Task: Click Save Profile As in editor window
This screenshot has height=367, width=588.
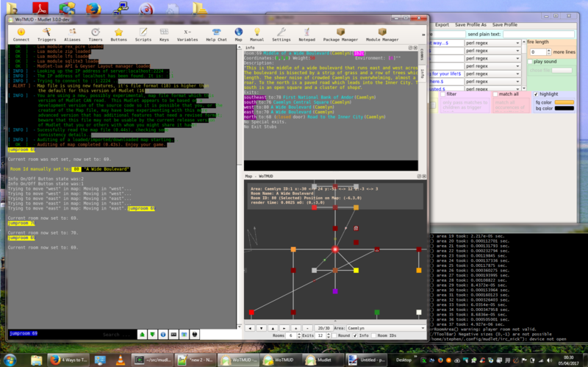Action: point(470,25)
